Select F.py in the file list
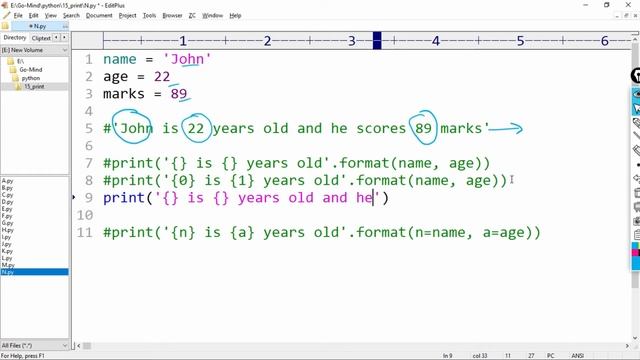Image resolution: width=640 pixels, height=360 pixels. 7,216
